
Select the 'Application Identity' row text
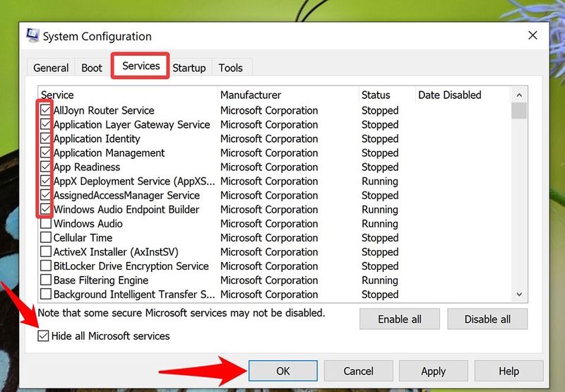point(97,138)
